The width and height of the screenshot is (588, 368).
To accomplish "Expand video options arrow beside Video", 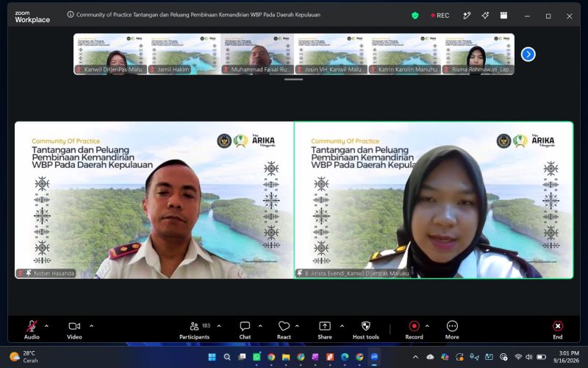I will point(91,326).
